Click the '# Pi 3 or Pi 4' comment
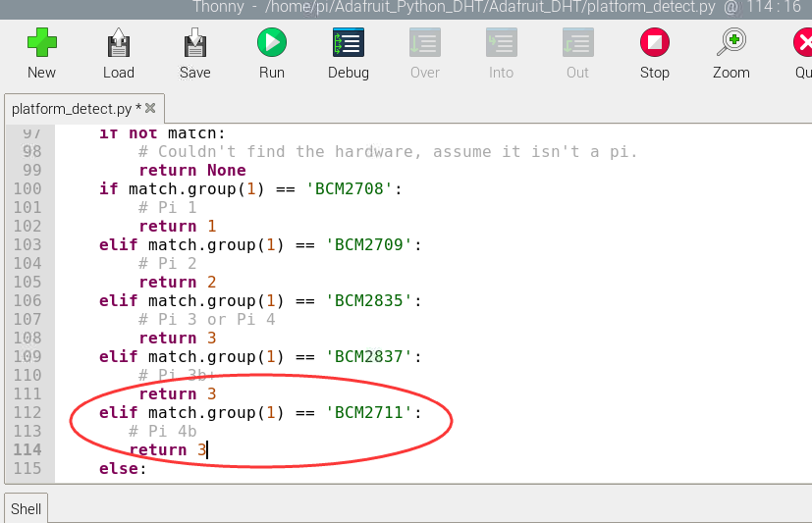 pos(206,319)
